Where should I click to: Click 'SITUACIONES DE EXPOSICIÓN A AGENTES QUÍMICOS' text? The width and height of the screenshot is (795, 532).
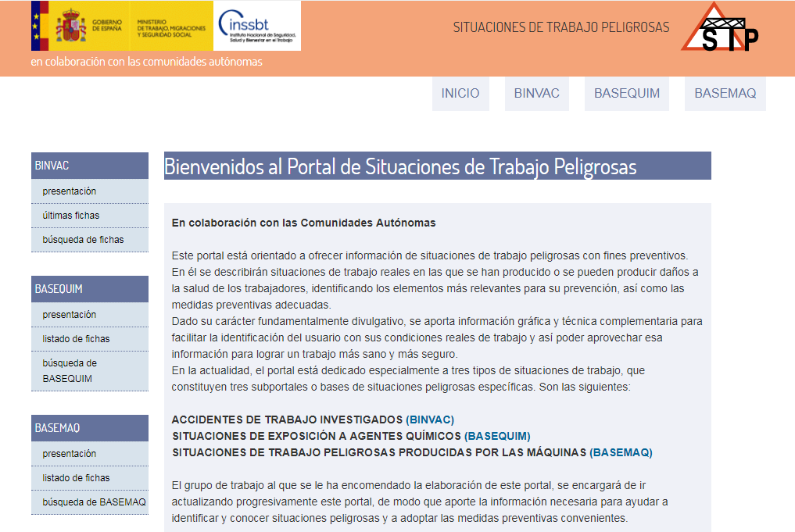point(317,436)
